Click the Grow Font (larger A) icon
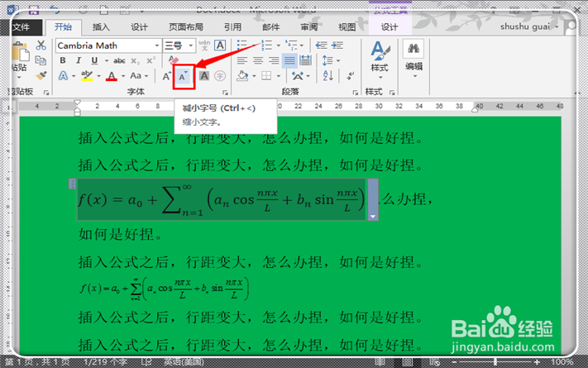The image size is (588, 368). pyautogui.click(x=166, y=76)
